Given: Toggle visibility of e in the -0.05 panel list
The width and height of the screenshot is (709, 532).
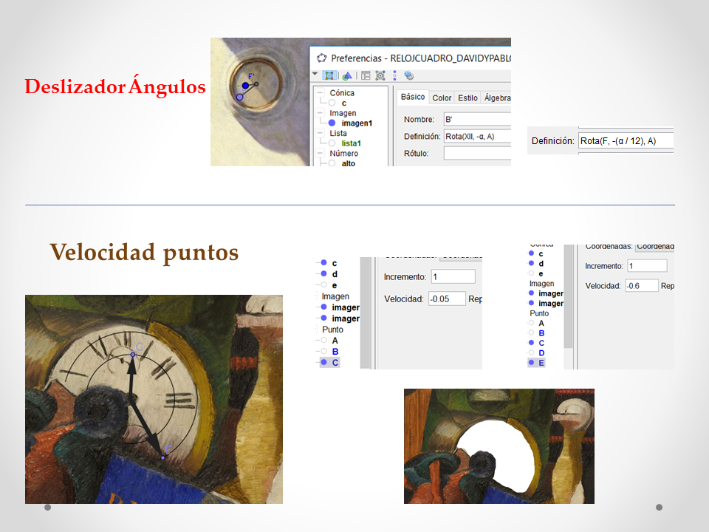Looking at the screenshot, I should [x=324, y=285].
